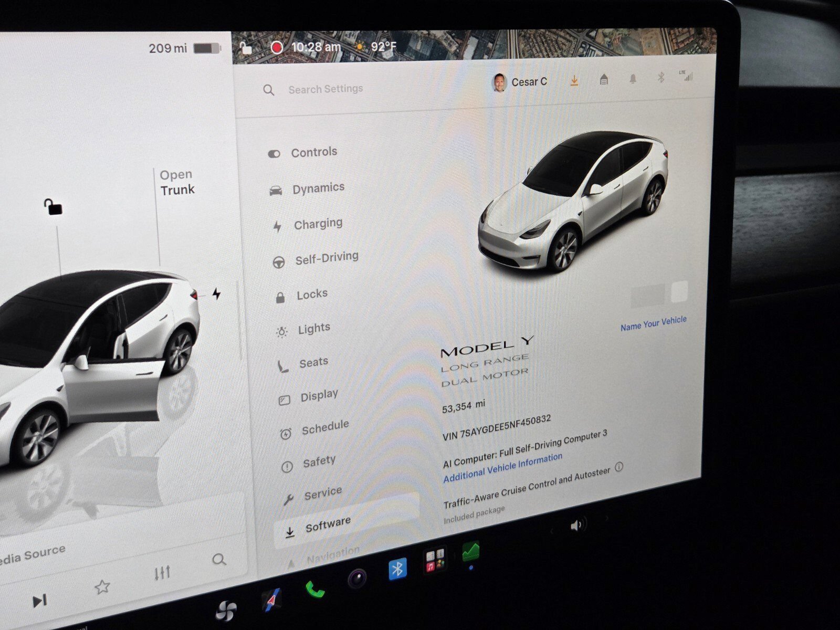840x630 pixels.
Task: Tap the lock icon in the top status bar
Action: tap(246, 48)
